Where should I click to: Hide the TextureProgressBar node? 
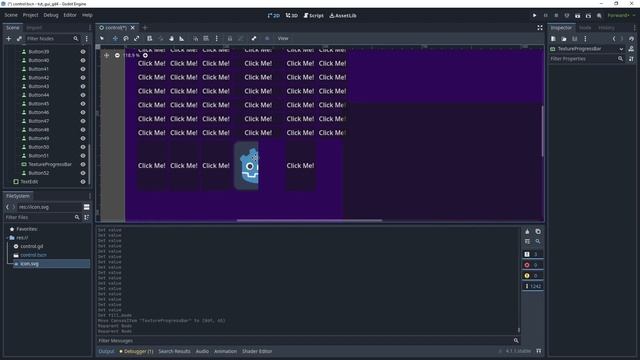(x=83, y=164)
